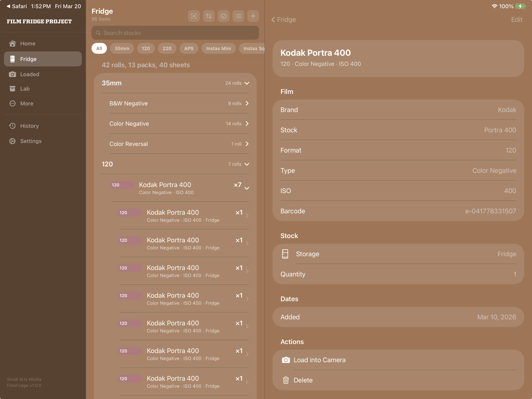This screenshot has height=399, width=532.
Task: Switch to list view icon
Action: point(238,16)
